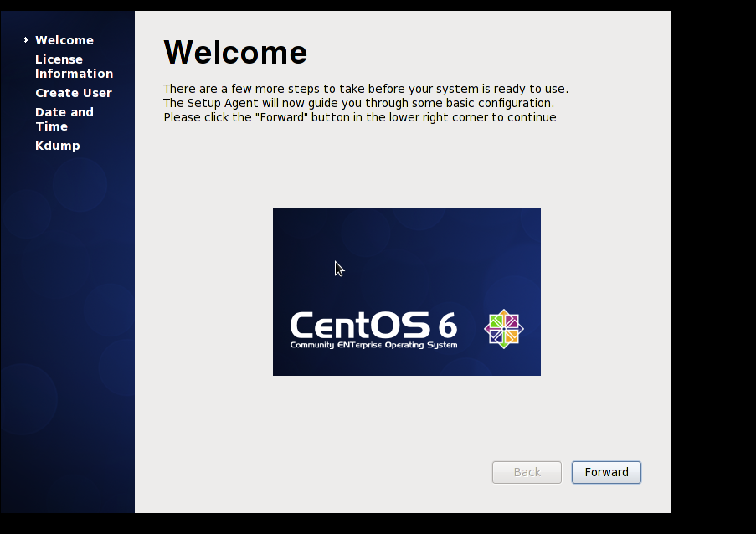The width and height of the screenshot is (756, 534).
Task: Click the CentOS 6 splash banner image
Action: coord(406,292)
